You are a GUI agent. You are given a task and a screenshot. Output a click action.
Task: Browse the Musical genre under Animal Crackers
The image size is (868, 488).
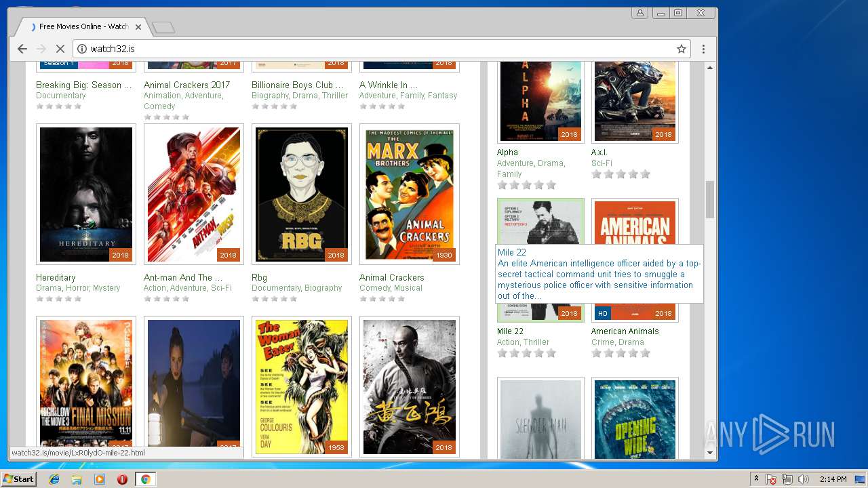coord(408,288)
